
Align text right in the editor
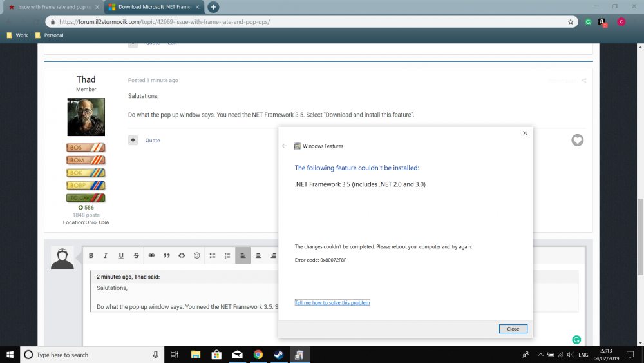[x=273, y=255]
